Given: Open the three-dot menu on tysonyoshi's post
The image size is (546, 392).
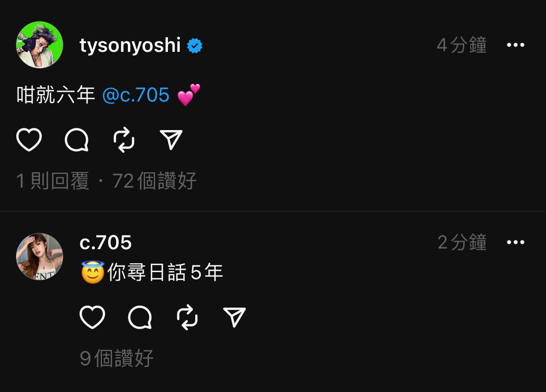Looking at the screenshot, I should pyautogui.click(x=516, y=45).
